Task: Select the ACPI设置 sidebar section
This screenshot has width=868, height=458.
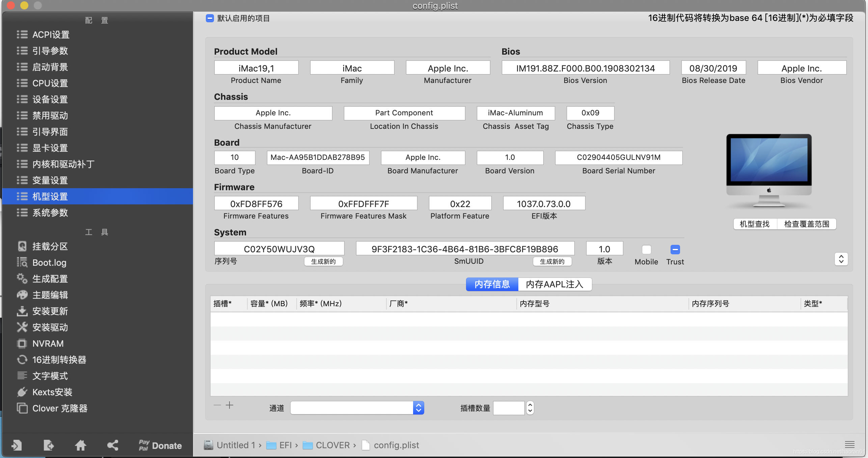Action: [51, 34]
